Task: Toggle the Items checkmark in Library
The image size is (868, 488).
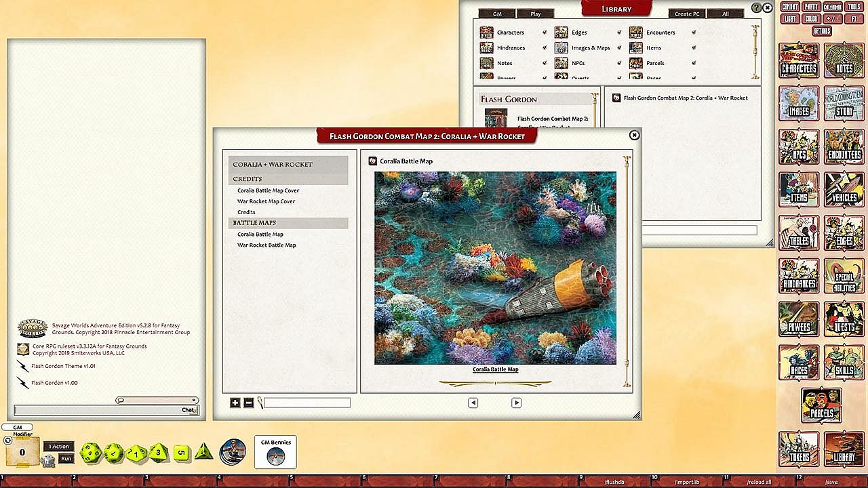Action: 694,48
